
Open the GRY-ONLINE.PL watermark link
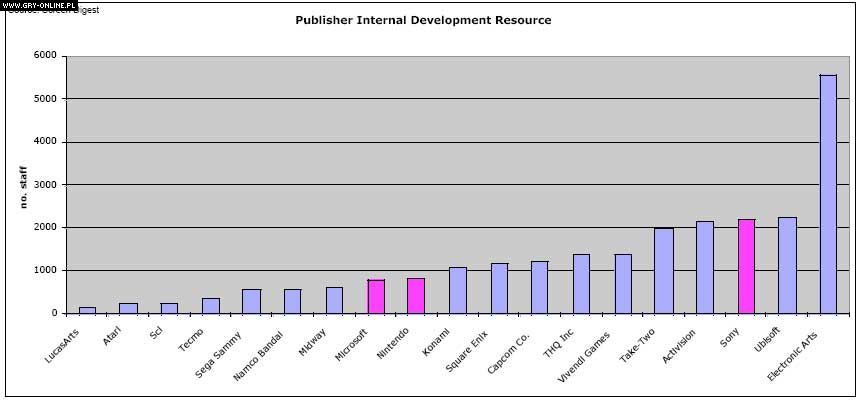click(x=39, y=5)
